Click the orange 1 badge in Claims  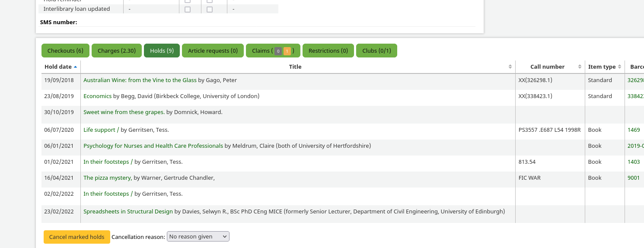(x=287, y=51)
